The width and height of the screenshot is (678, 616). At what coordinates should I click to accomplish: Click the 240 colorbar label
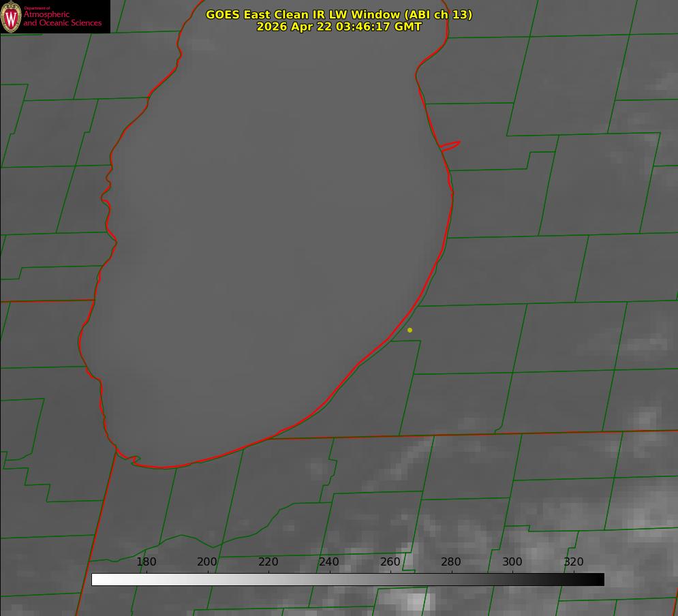(329, 561)
